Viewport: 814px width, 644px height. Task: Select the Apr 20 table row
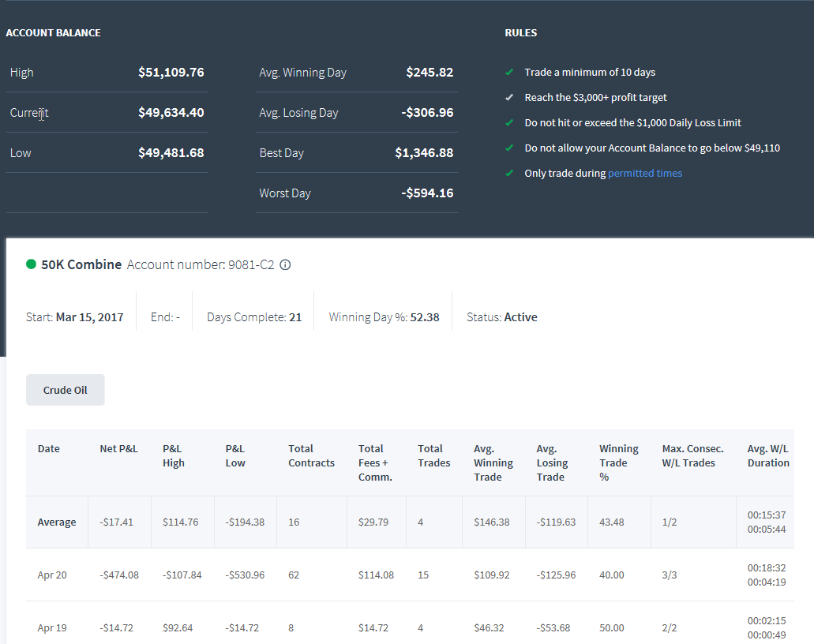[x=410, y=575]
